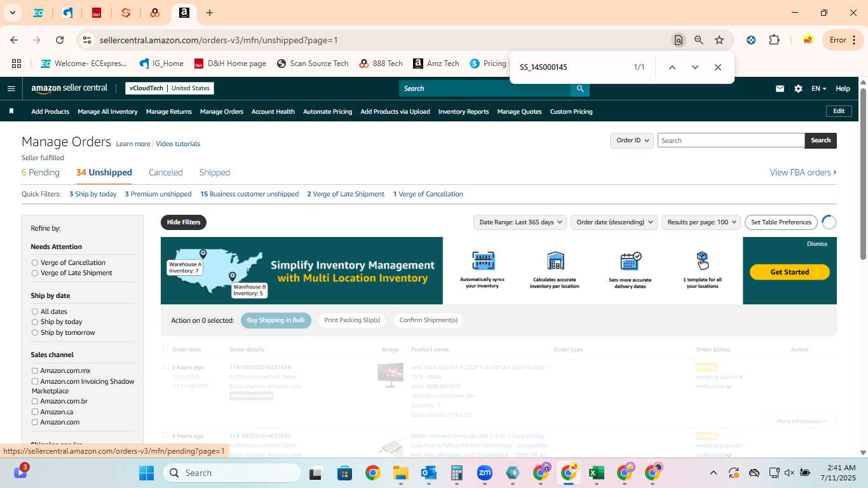Dismiss the Multi Location Inventory banner
The image size is (868, 488).
point(817,244)
